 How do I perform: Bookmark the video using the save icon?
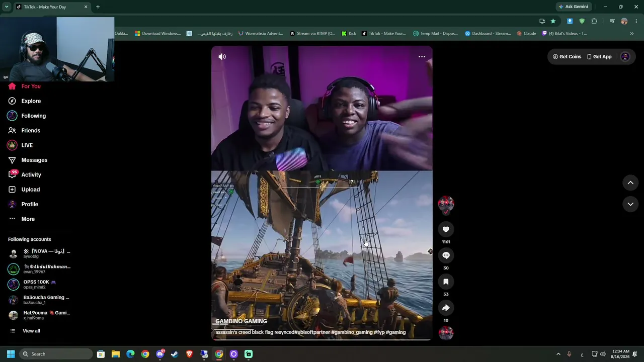point(446,282)
